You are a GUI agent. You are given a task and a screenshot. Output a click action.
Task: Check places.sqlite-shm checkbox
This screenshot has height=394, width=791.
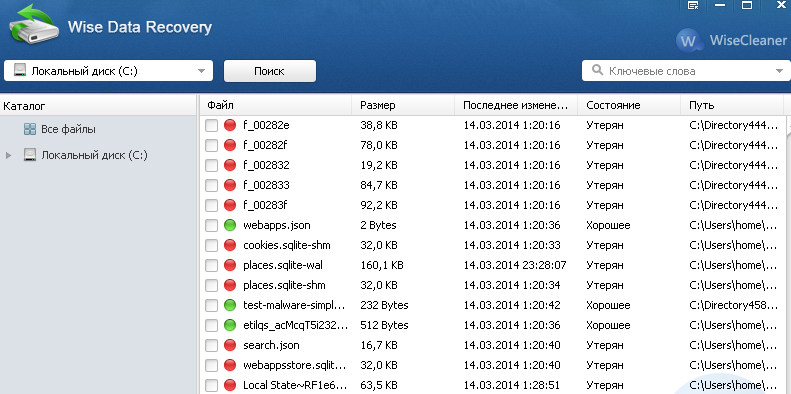point(211,285)
